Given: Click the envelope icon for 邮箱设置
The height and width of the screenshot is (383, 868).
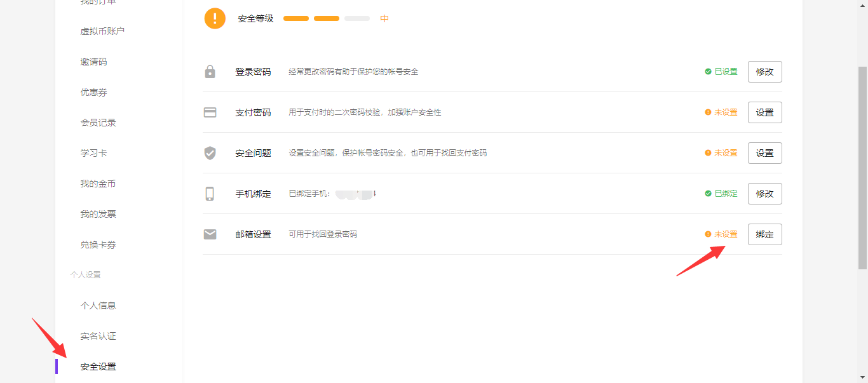Looking at the screenshot, I should click(210, 234).
